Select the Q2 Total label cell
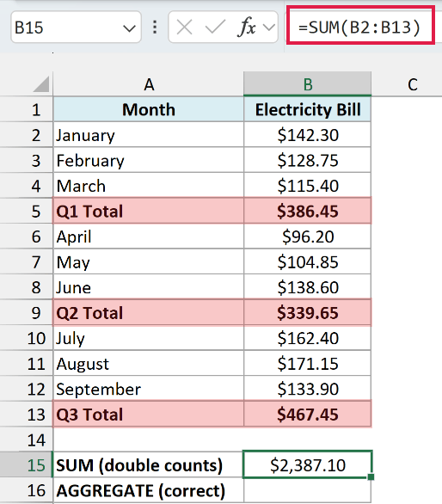 coord(149,313)
